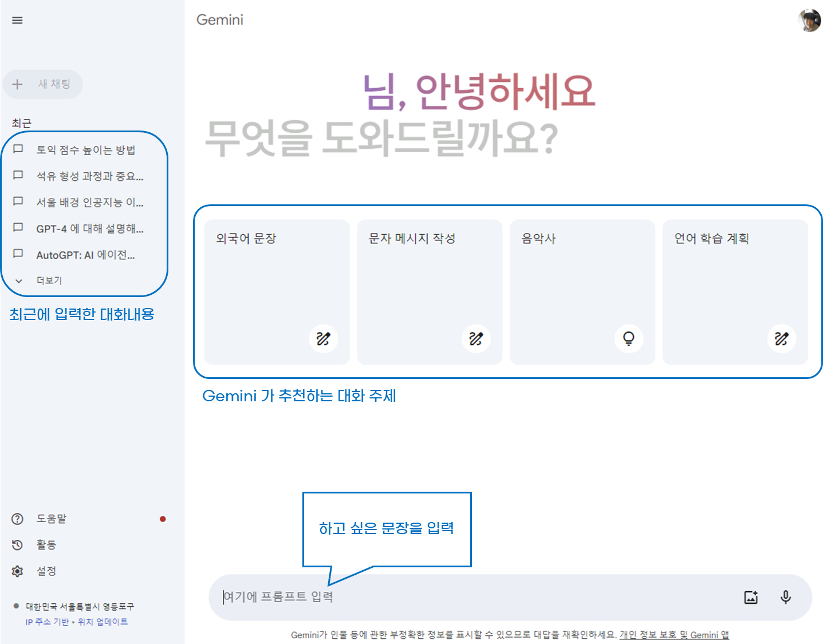Image resolution: width=823 pixels, height=644 pixels.
Task: Click the 위치 업데이트 link
Action: [103, 622]
